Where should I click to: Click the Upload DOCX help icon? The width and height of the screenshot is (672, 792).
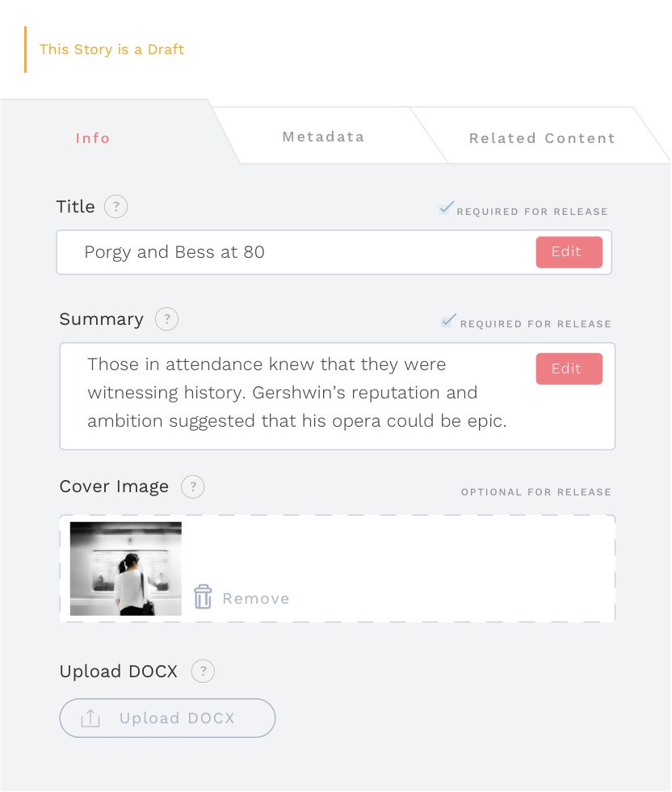(203, 671)
